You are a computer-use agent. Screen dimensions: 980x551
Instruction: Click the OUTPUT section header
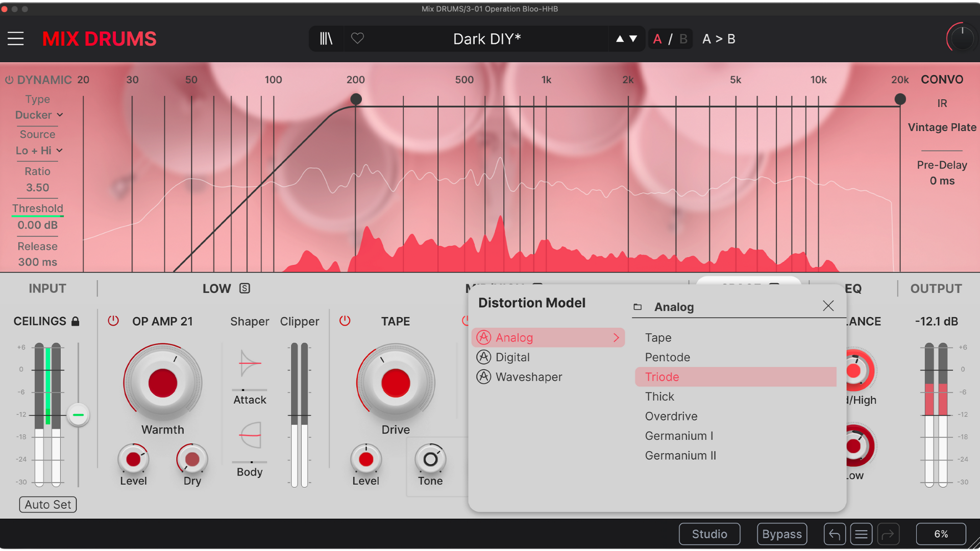tap(936, 289)
